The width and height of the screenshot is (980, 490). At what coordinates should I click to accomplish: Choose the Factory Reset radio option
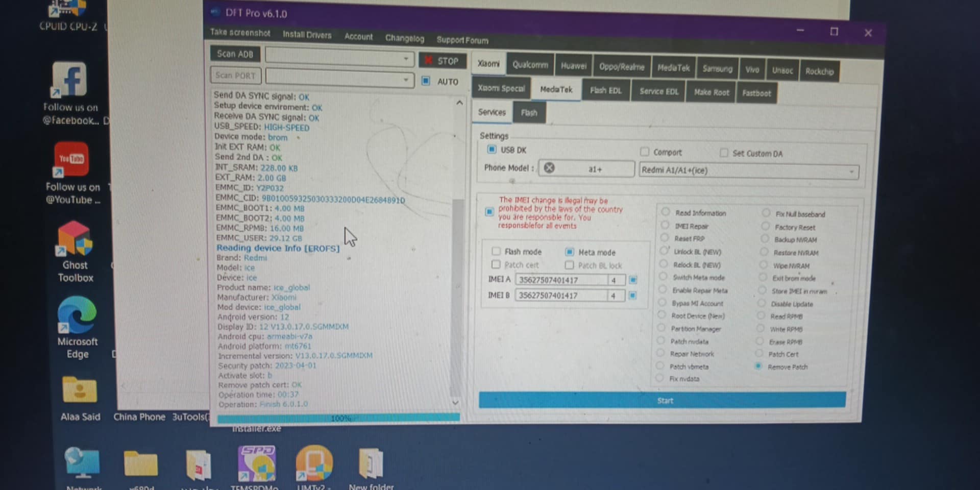pyautogui.click(x=765, y=226)
